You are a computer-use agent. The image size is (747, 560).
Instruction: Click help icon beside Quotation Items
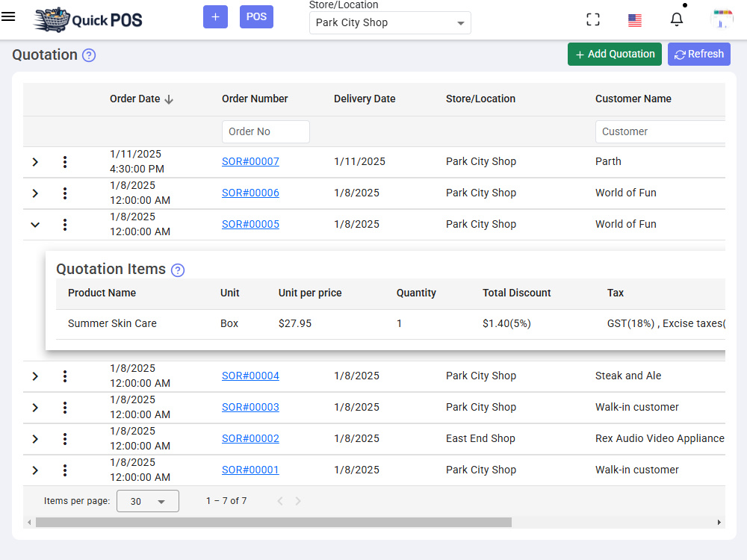tap(178, 270)
